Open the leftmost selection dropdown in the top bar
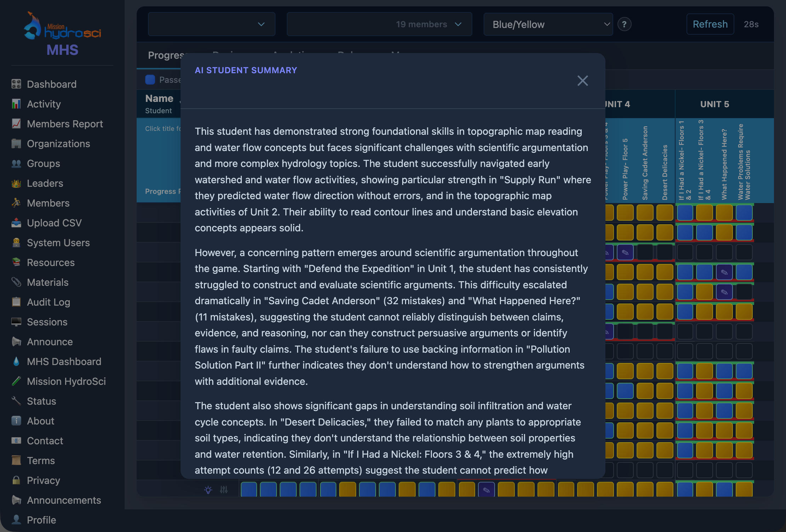This screenshot has width=786, height=532. pos(211,24)
